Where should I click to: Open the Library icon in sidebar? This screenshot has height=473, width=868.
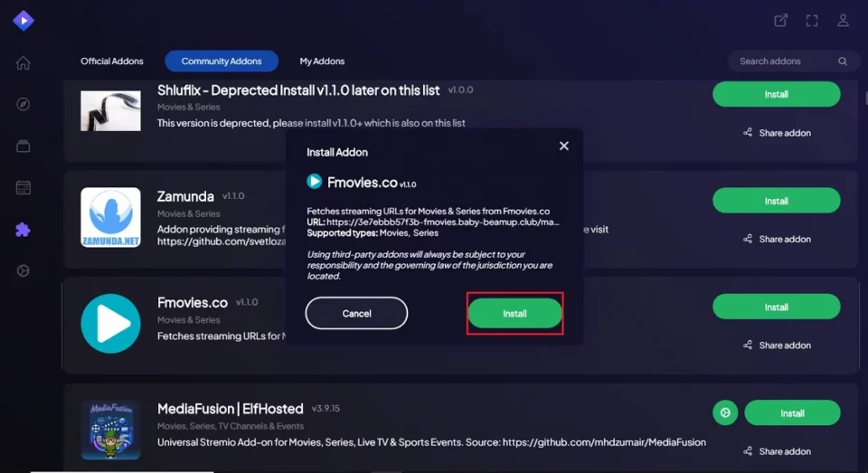pos(24,147)
